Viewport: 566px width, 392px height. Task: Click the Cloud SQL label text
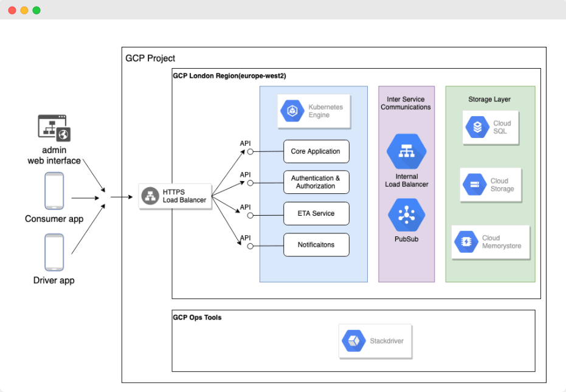click(x=502, y=127)
